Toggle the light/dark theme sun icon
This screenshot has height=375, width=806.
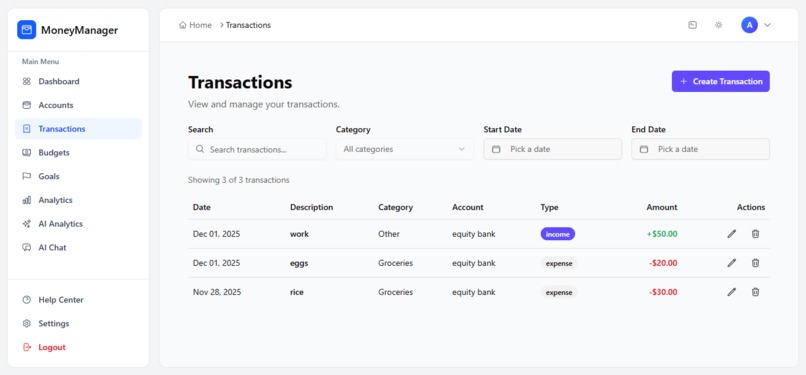click(x=719, y=25)
